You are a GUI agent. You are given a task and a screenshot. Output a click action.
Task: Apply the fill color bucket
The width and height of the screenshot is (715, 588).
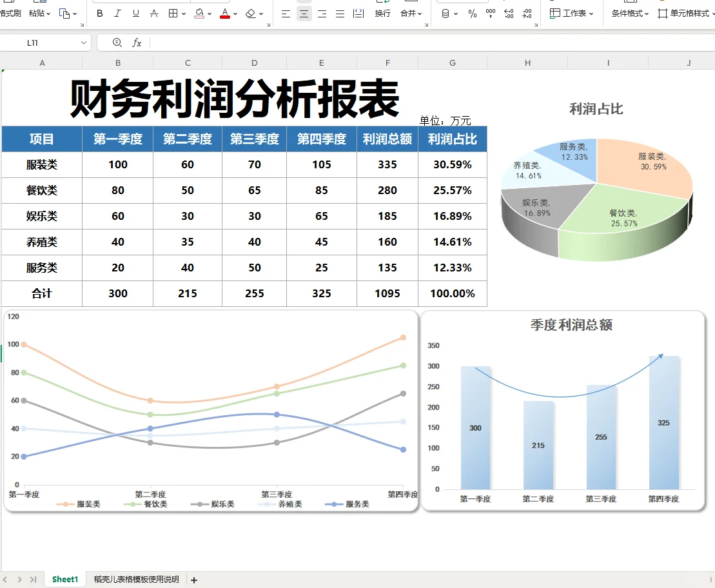tap(199, 14)
